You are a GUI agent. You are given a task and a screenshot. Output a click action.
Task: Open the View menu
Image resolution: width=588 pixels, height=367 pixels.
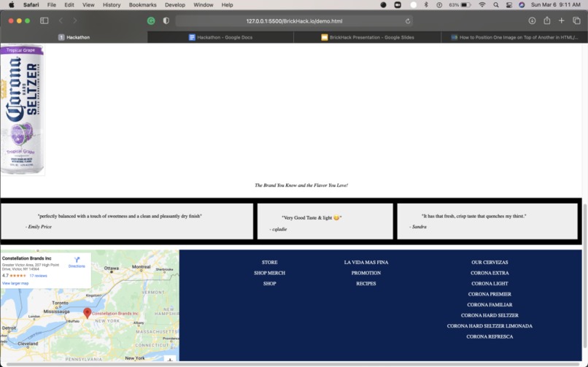[88, 5]
